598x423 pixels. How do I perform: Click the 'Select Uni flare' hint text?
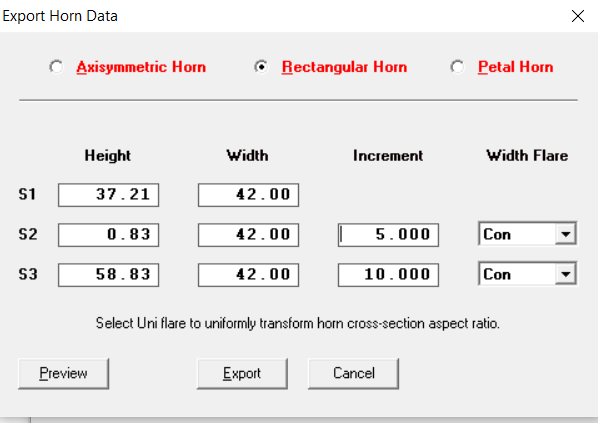297,323
